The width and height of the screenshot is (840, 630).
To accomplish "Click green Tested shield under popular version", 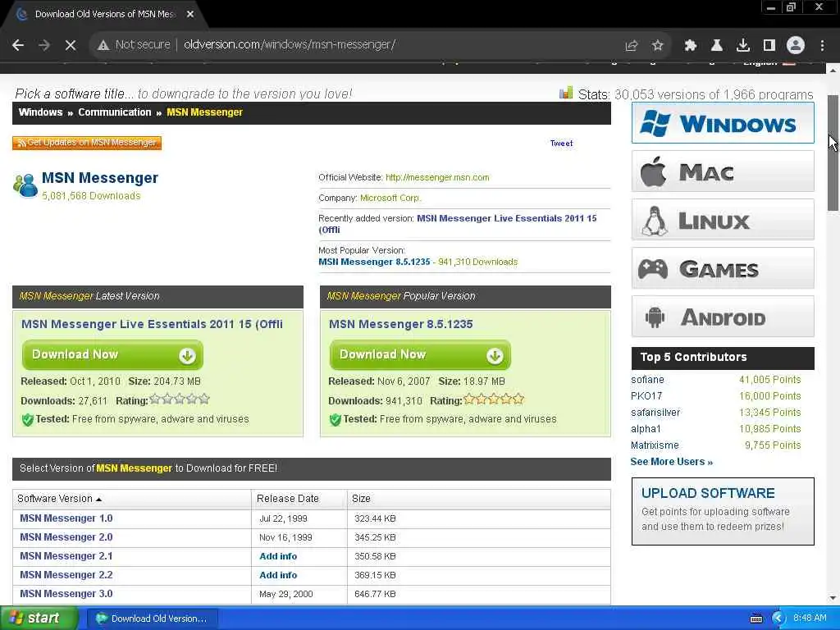I will tap(335, 419).
